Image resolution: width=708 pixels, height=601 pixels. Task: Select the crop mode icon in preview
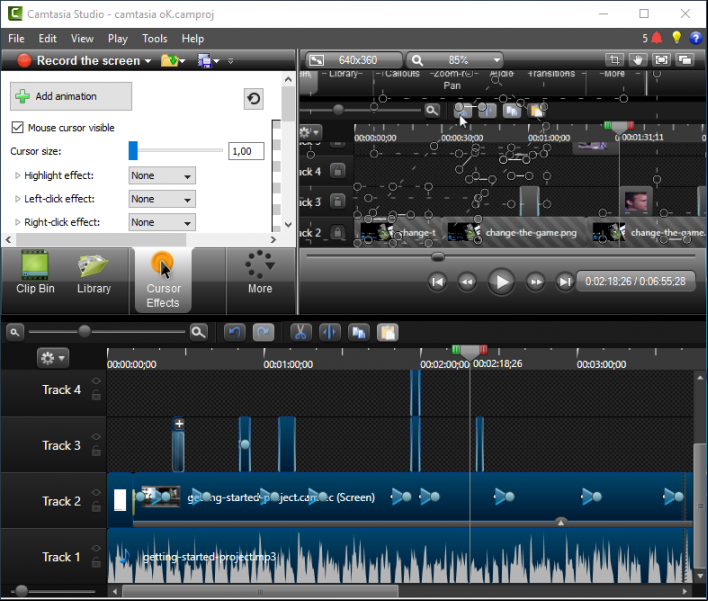tap(614, 60)
